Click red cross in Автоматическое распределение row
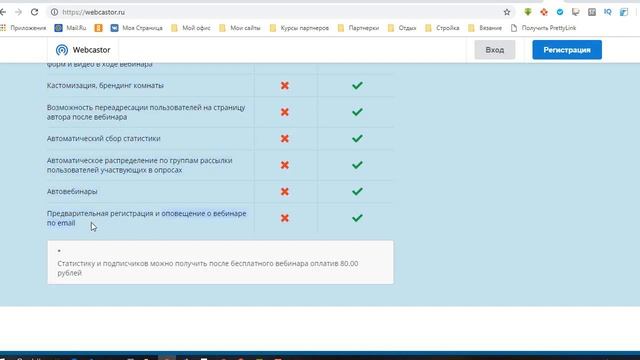Image resolution: width=640 pixels, height=360 pixels. [285, 165]
